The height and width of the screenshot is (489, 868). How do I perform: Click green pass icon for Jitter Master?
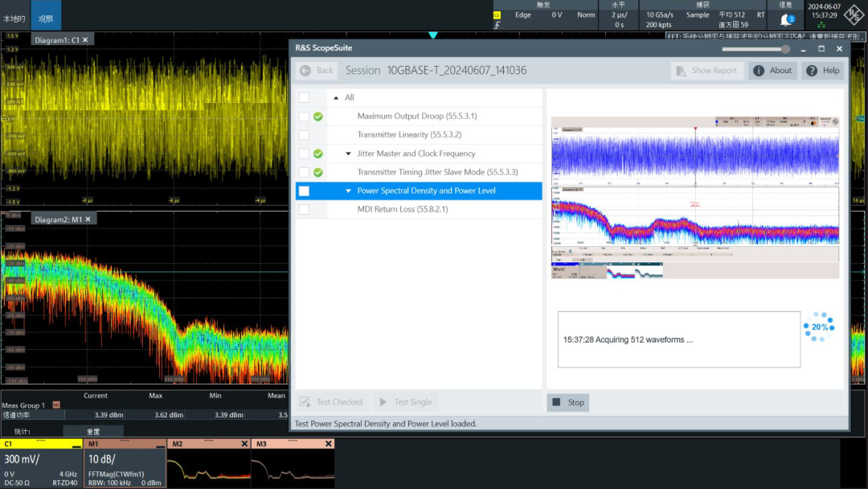[317, 154]
